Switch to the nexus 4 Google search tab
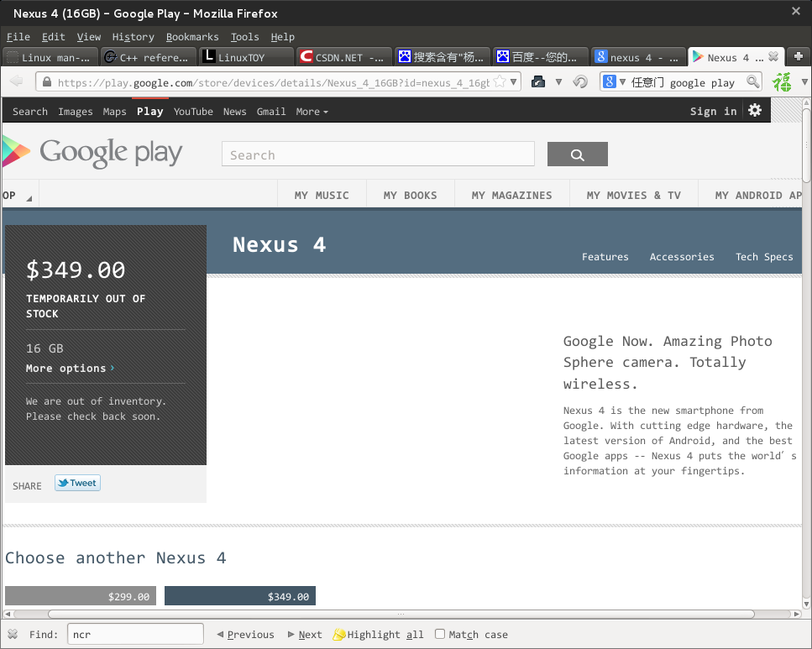The height and width of the screenshot is (649, 812). coord(638,57)
